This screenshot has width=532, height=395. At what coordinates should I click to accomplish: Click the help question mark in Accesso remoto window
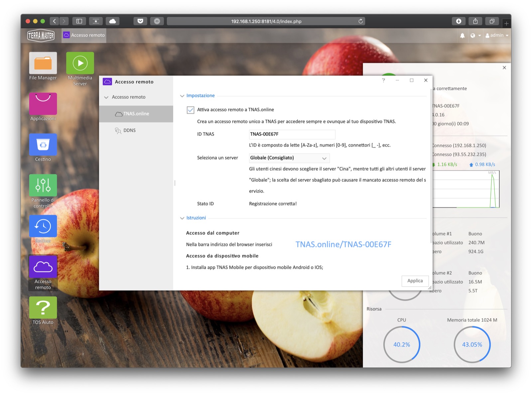383,80
